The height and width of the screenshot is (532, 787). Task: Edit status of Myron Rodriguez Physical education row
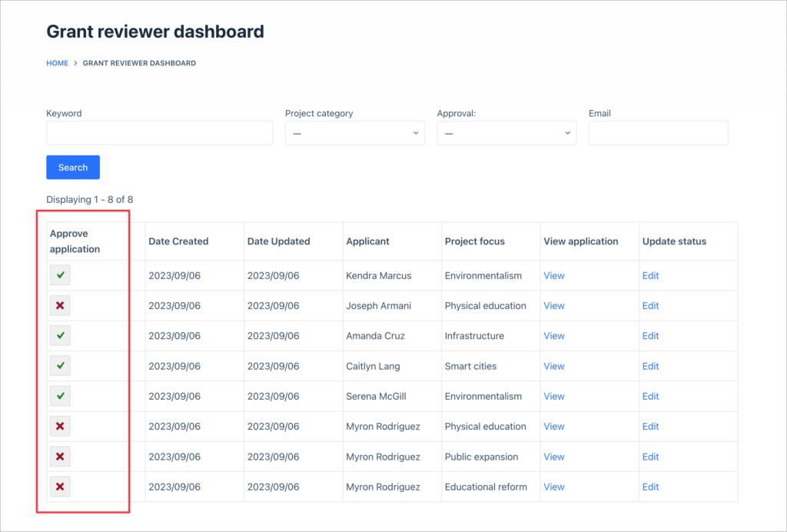coord(650,426)
